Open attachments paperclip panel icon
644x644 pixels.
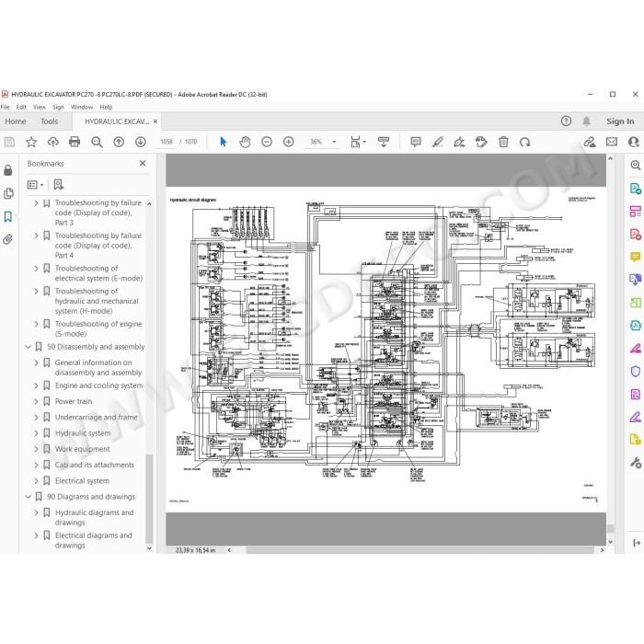[7, 239]
